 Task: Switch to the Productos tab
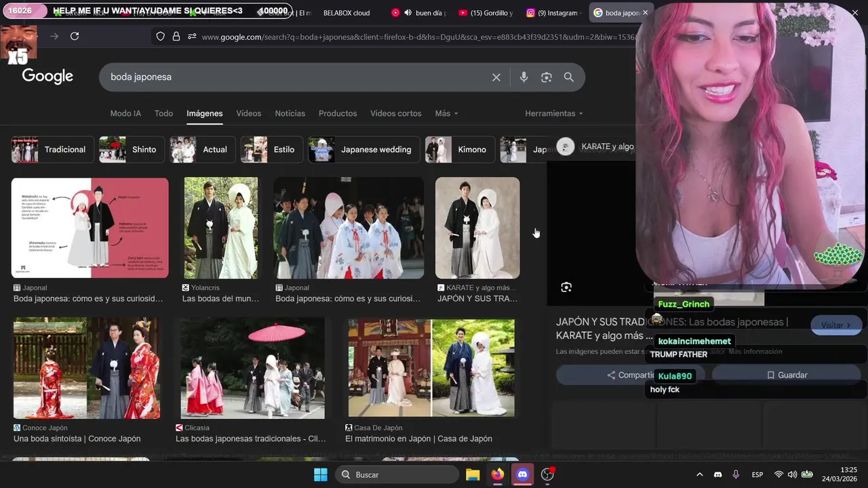point(338,113)
